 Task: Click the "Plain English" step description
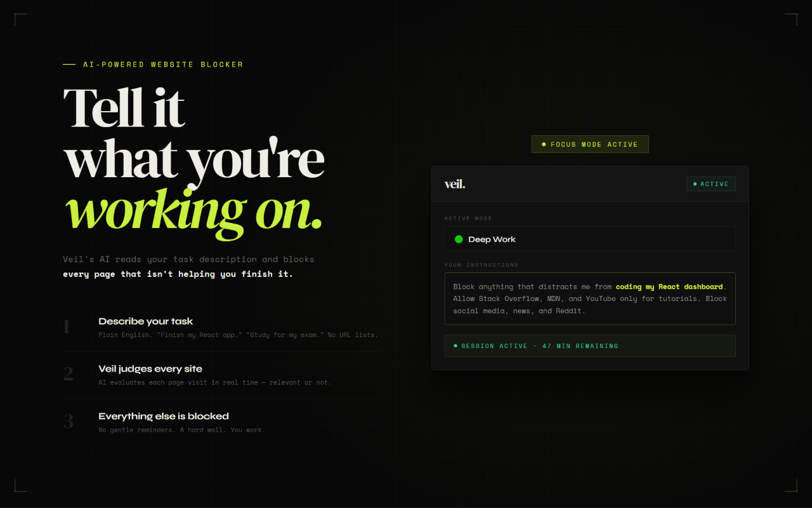(x=238, y=335)
